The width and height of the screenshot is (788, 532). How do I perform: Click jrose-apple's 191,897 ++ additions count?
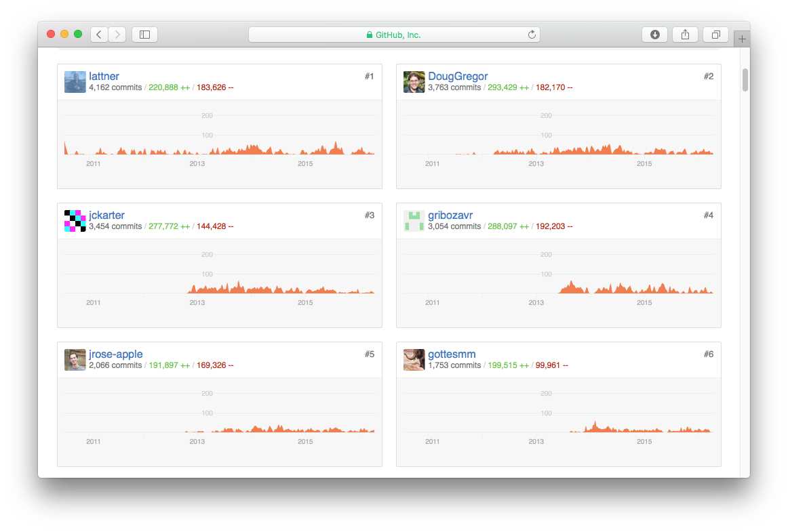coord(169,365)
